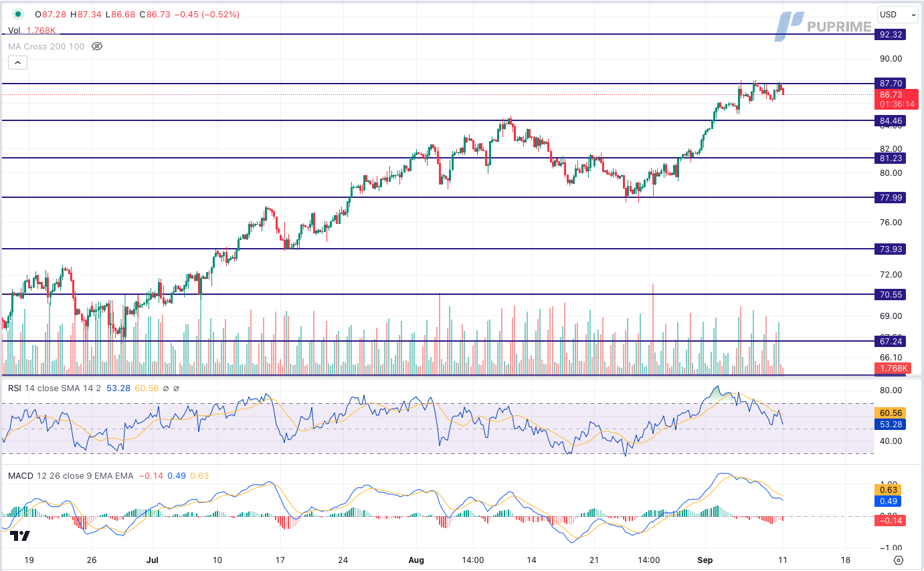Image resolution: width=924 pixels, height=571 pixels.
Task: Click the 40.00 level on RSI scale
Action: 891,441
